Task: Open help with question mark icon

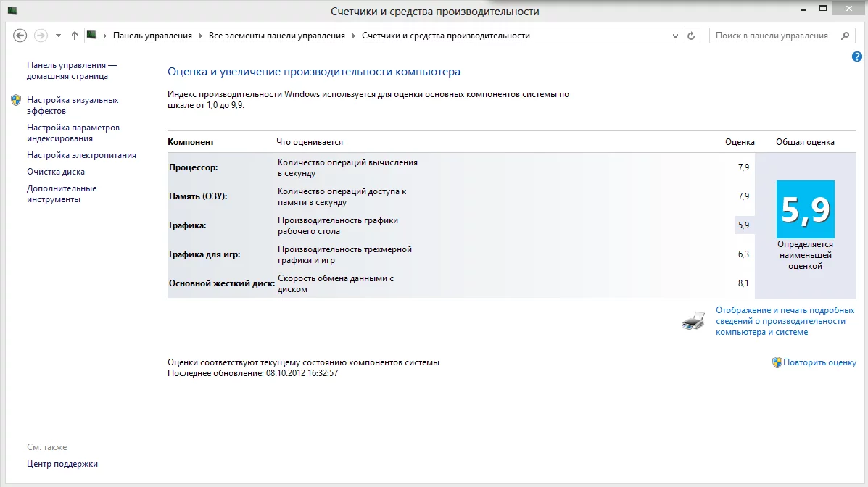Action: click(857, 57)
